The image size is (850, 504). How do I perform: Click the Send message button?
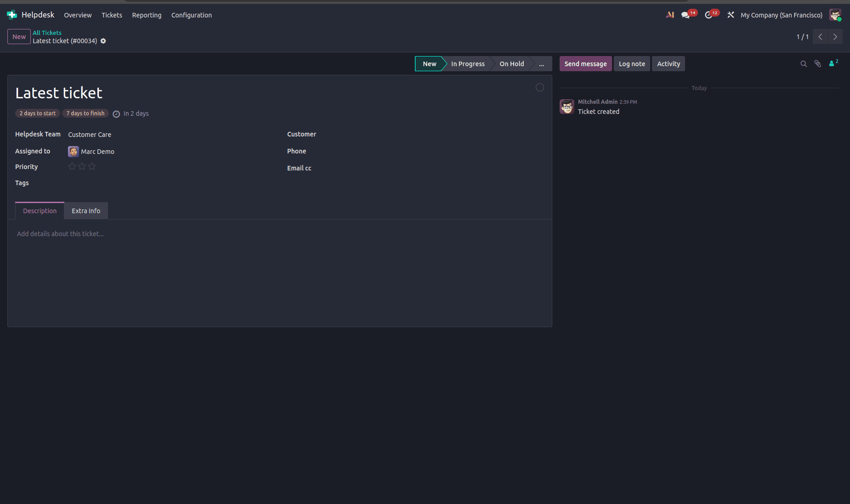pyautogui.click(x=585, y=64)
